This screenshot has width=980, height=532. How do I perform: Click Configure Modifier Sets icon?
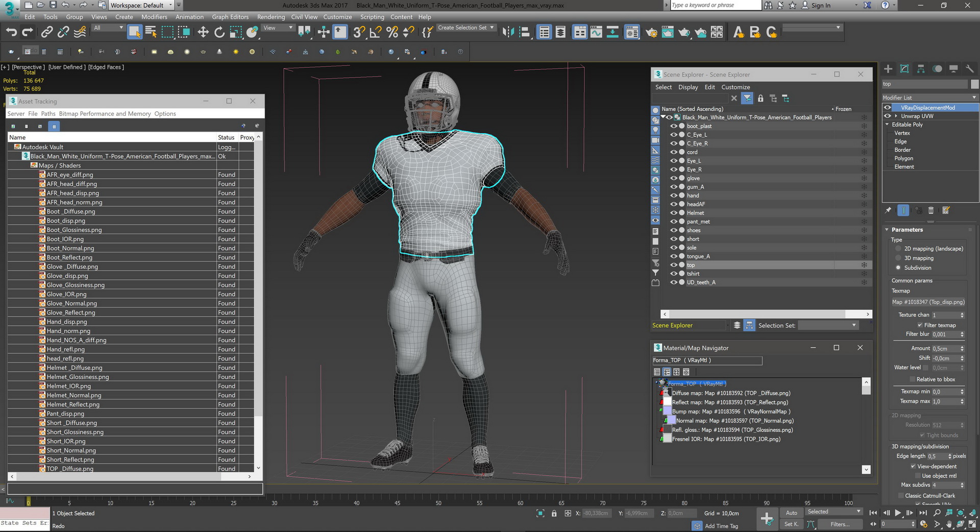946,210
